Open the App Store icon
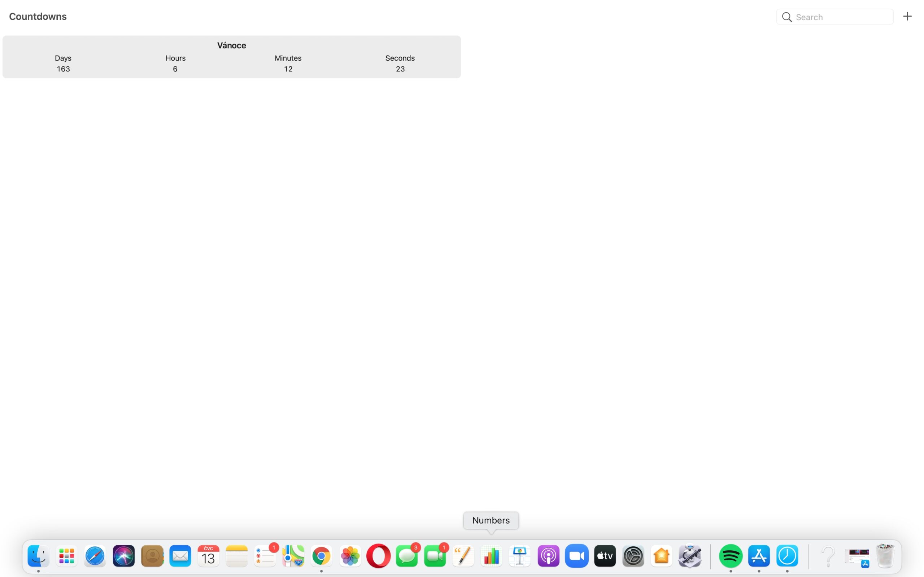 coord(759,556)
